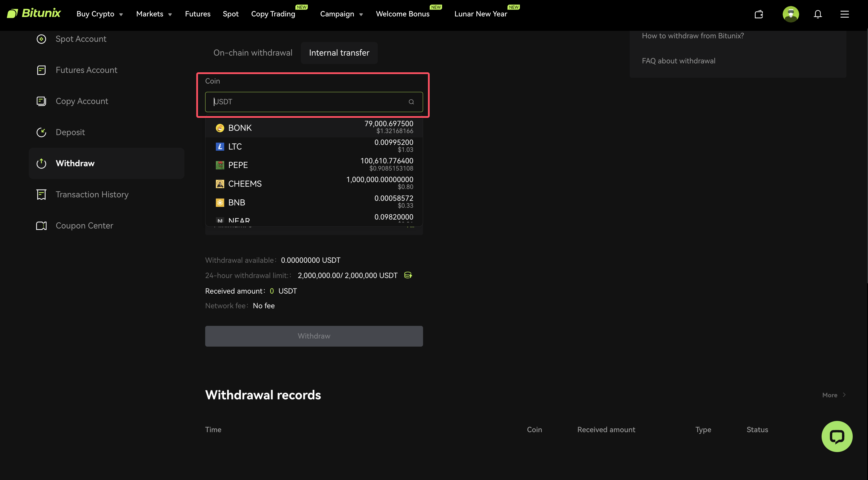Screen dimensions: 868x480
Task: Focus the Coin search input field
Action: (314, 102)
